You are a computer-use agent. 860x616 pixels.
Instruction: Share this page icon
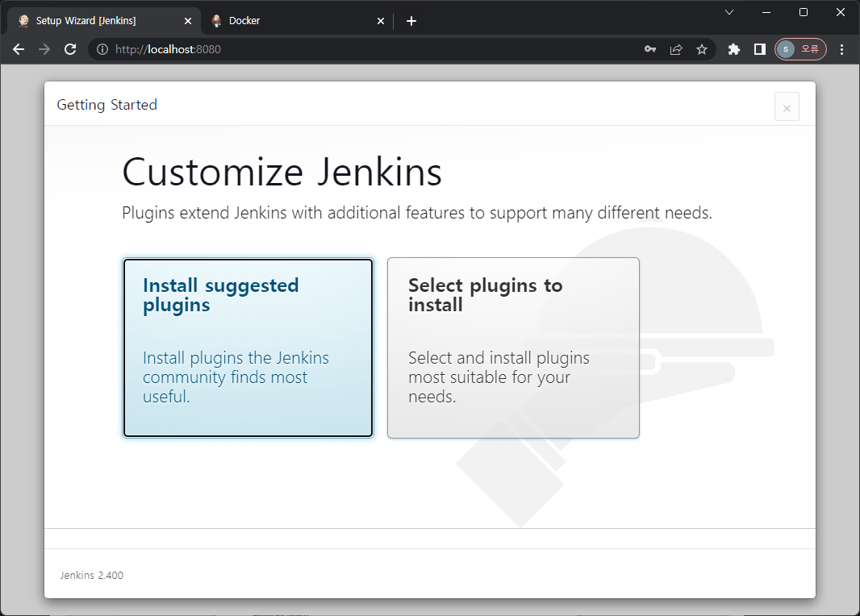point(676,49)
